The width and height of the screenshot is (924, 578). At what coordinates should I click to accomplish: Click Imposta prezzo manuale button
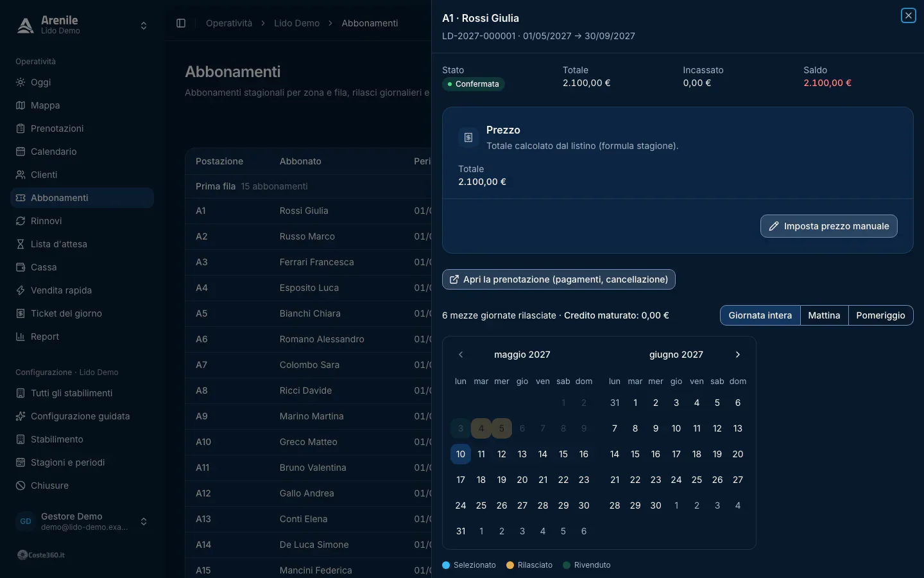point(829,226)
